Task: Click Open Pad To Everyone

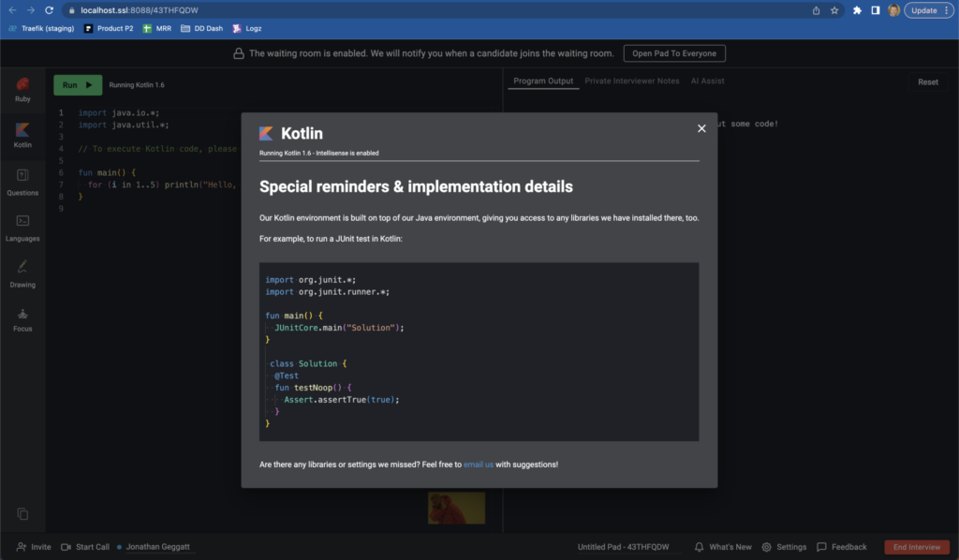Action: (673, 53)
